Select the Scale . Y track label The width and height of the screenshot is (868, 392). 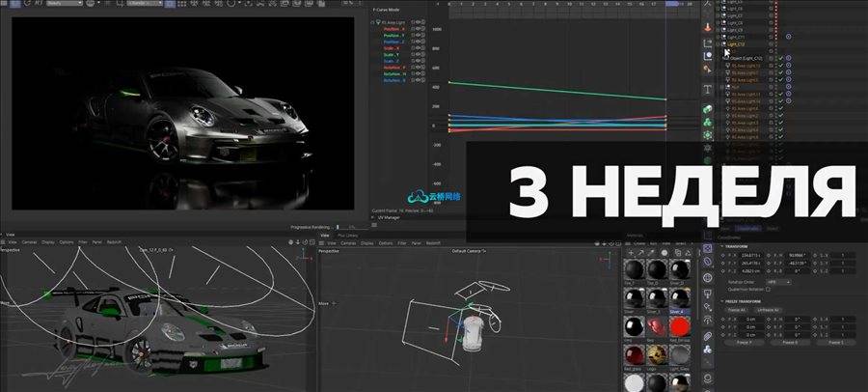click(x=392, y=55)
